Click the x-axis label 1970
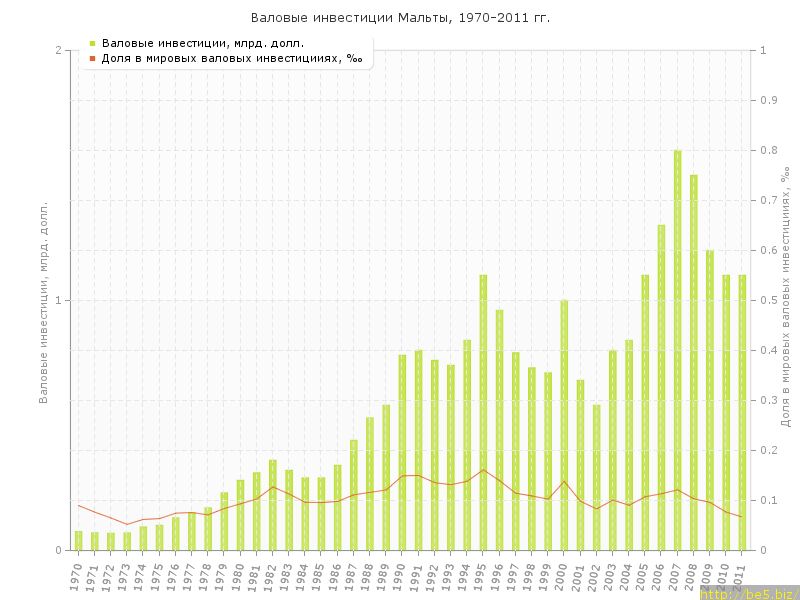The image size is (800, 600). [77, 577]
